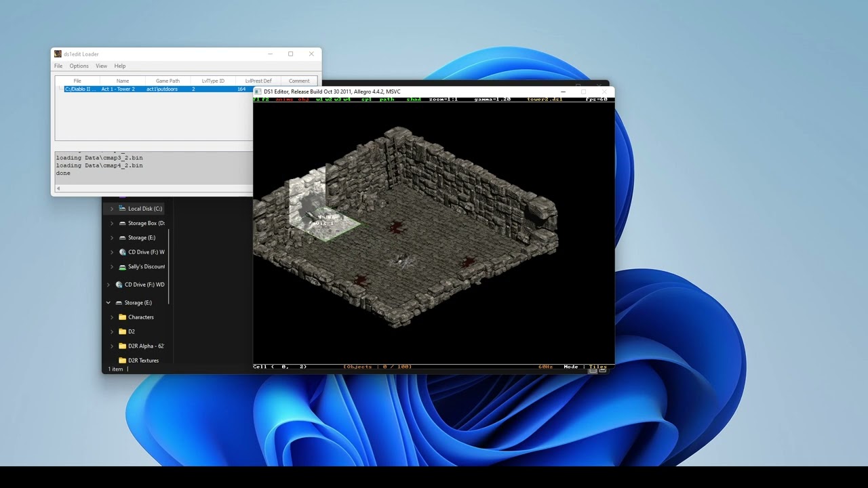Screen dimensions: 868x488
Task: Click the DS1 Editor window icon
Action: pyautogui.click(x=258, y=91)
